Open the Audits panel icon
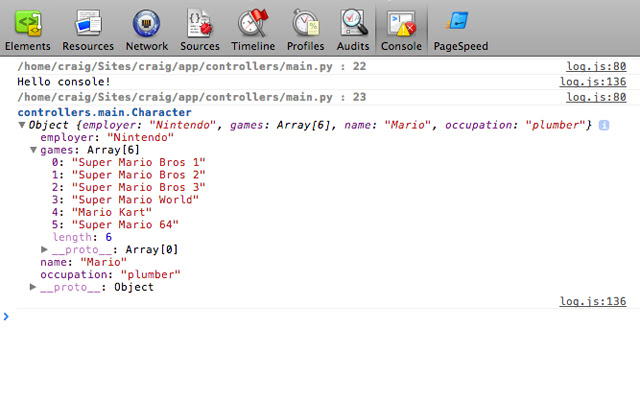 354,22
